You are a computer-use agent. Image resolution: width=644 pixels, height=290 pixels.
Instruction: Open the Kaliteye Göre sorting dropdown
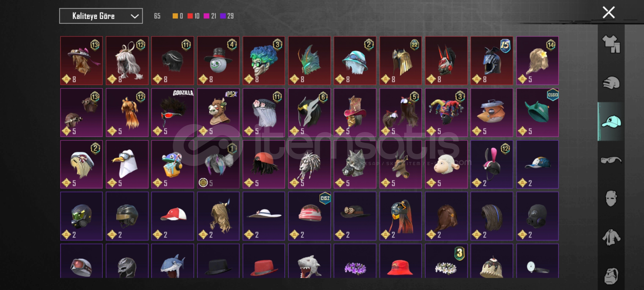click(x=101, y=16)
